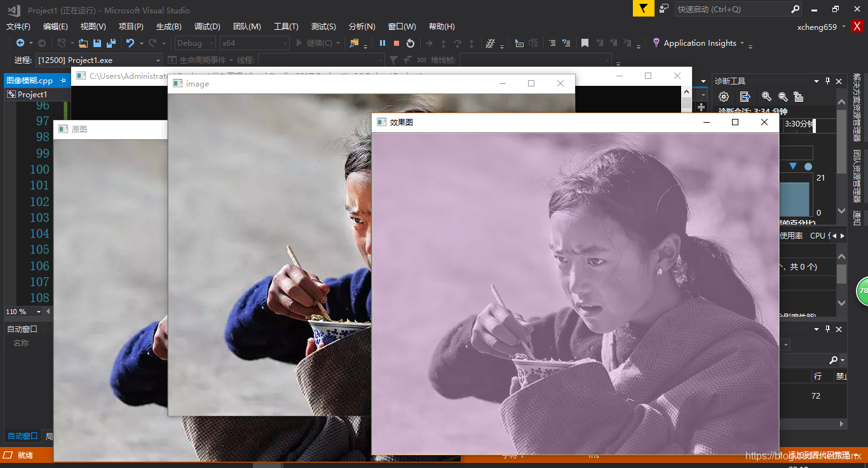Click the Application Insights lightbulb icon
868x468 pixels.
[x=656, y=43]
